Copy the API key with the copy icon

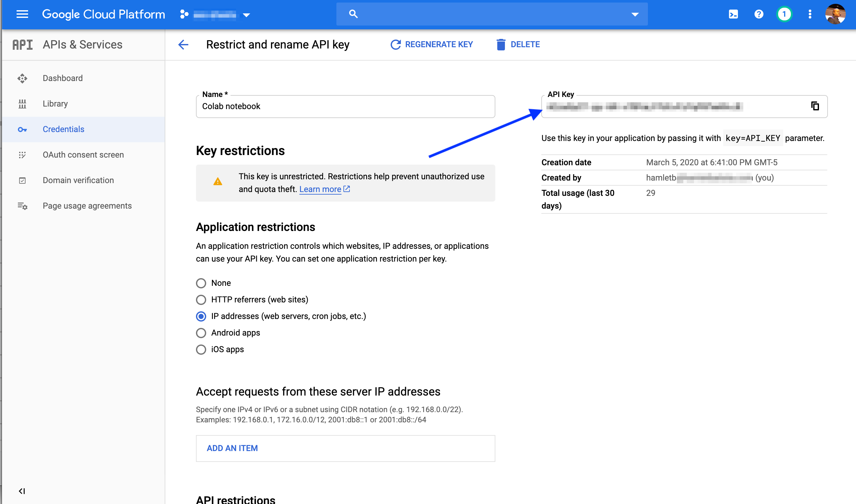pos(815,106)
